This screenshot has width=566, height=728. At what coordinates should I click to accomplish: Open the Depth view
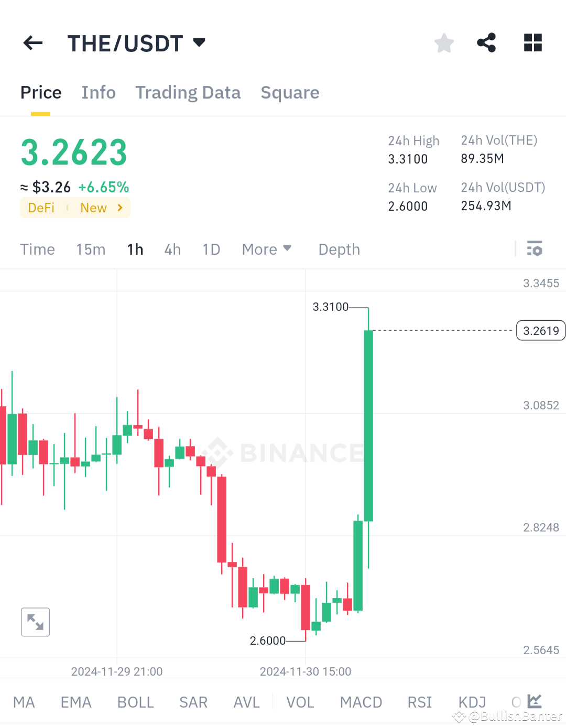pos(339,249)
